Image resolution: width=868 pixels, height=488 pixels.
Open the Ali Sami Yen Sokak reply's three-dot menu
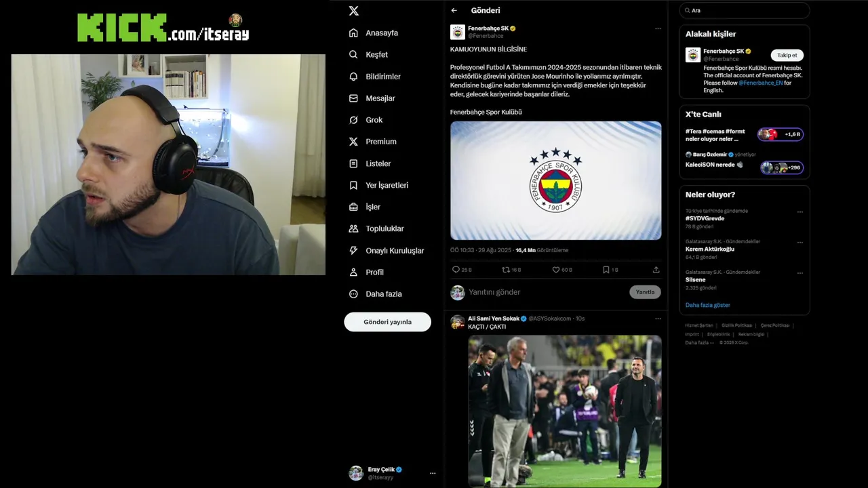[658, 319]
